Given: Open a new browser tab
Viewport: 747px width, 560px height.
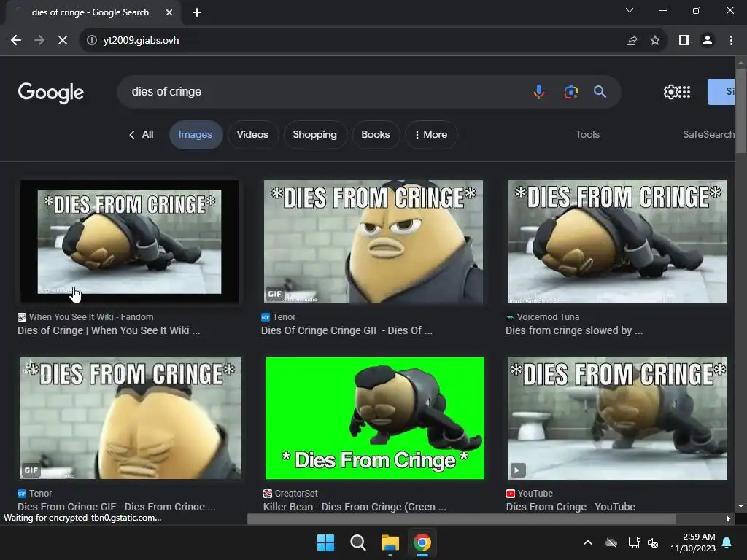Looking at the screenshot, I should [x=197, y=12].
